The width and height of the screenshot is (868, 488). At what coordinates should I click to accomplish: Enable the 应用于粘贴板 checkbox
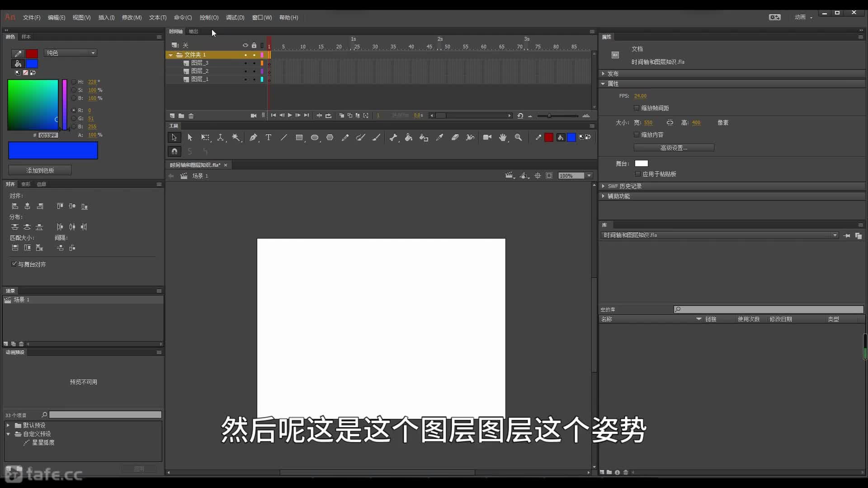point(638,174)
